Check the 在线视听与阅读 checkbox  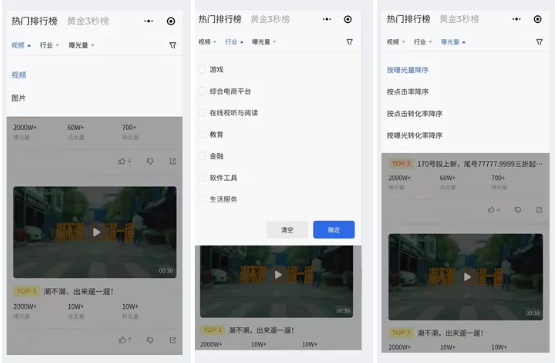click(202, 113)
